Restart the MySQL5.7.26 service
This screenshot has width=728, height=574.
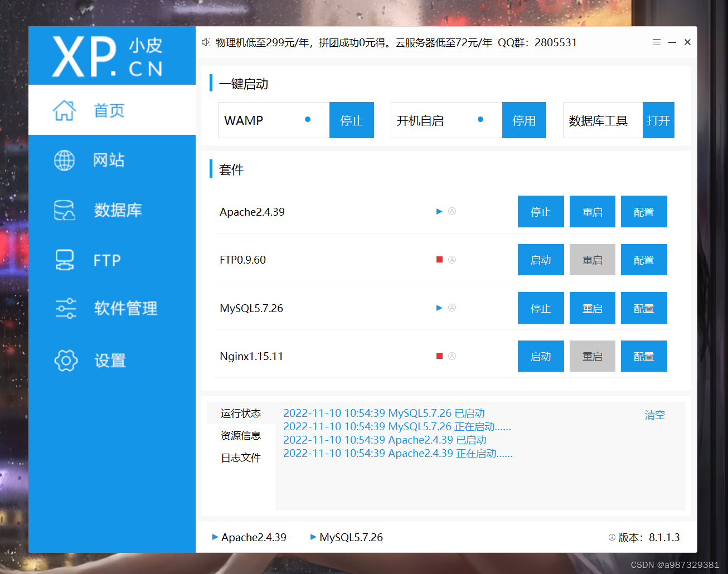[x=593, y=308]
